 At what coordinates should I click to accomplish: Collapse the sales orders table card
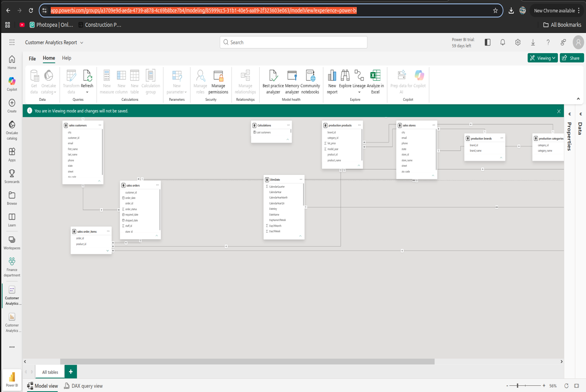(x=157, y=236)
